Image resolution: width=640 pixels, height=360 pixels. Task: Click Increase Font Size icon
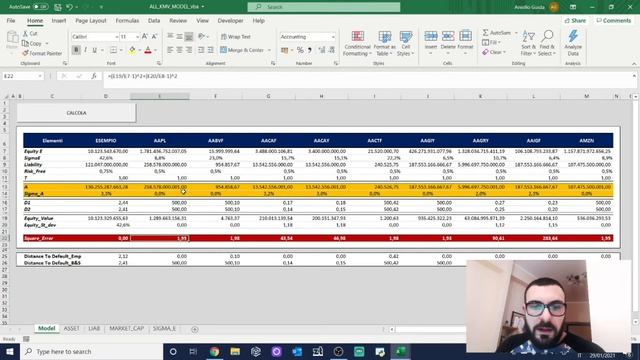pyautogui.click(x=145, y=37)
